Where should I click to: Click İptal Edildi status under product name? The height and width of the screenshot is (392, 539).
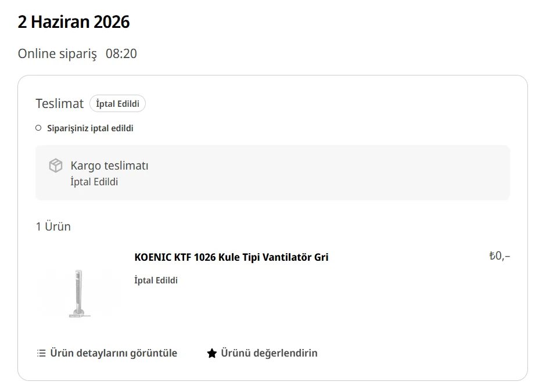coord(156,280)
